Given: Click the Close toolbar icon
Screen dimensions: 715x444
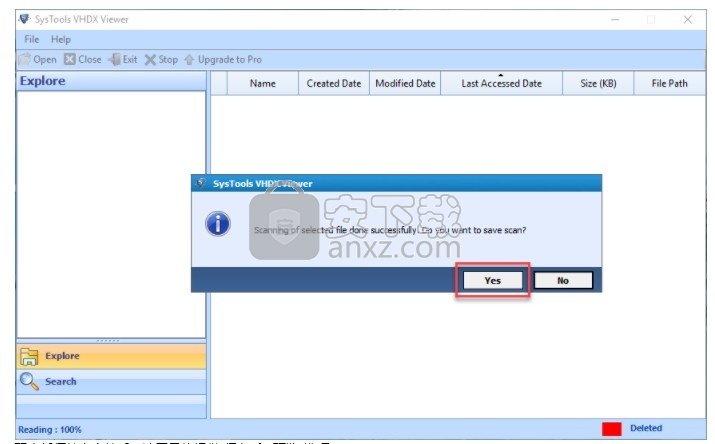Looking at the screenshot, I should tap(69, 59).
